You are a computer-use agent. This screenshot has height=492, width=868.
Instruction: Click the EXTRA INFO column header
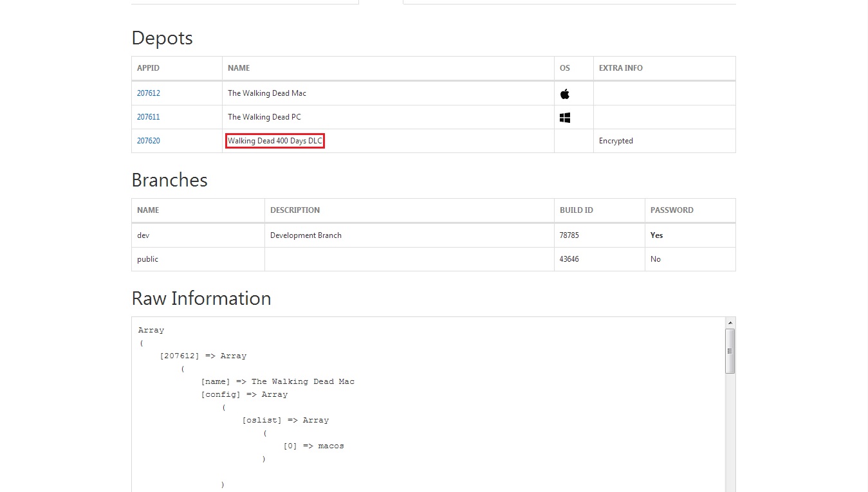[x=664, y=68]
